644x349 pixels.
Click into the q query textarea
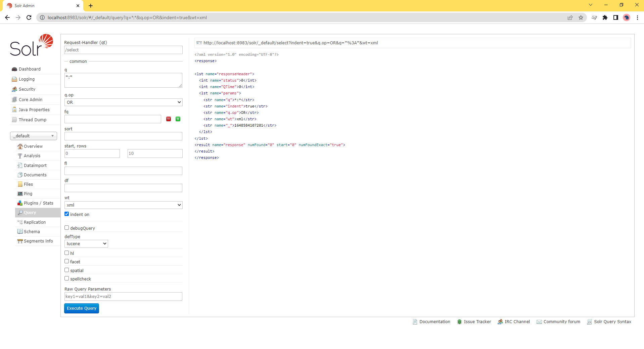pyautogui.click(x=123, y=80)
